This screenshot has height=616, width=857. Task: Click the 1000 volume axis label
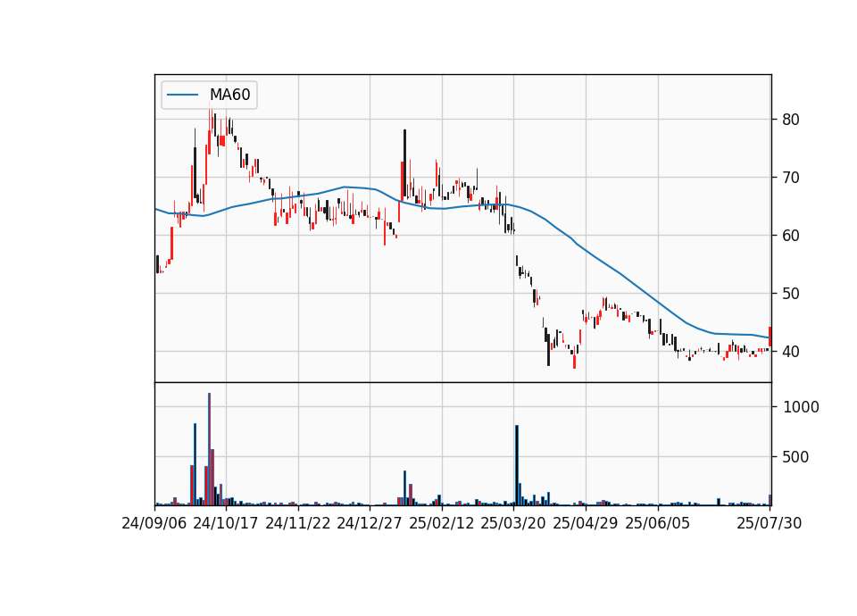[801, 407]
